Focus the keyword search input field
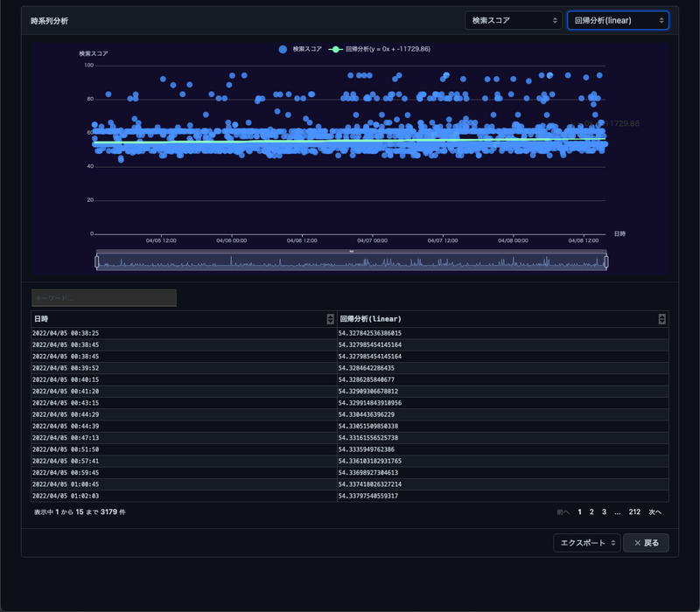Screen dimensions: 700x612 coord(104,298)
